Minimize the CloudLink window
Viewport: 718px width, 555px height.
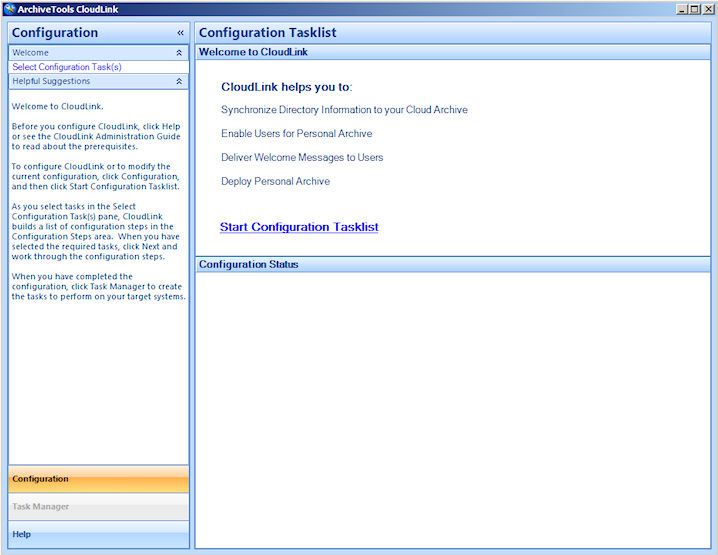(x=682, y=9)
